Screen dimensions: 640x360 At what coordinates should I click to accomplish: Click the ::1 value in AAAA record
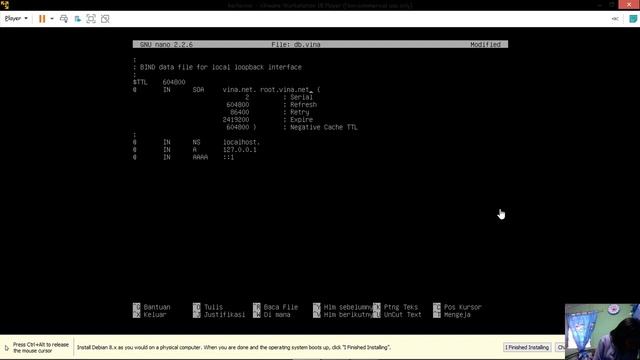point(229,157)
